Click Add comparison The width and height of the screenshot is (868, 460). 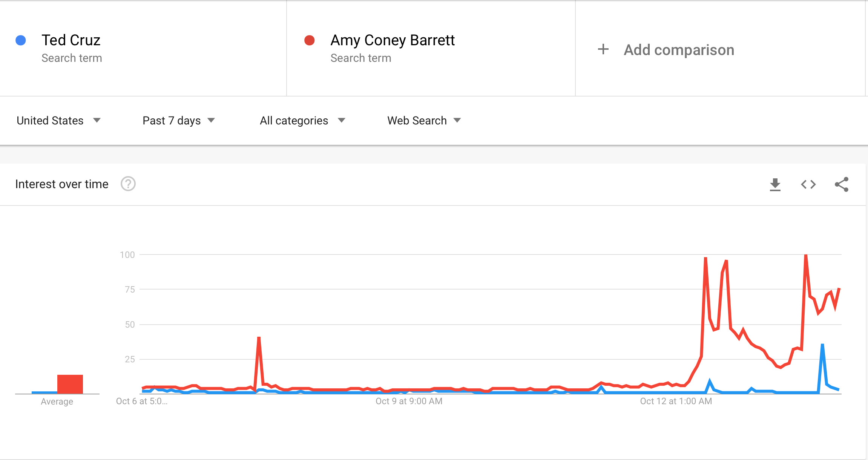click(679, 50)
